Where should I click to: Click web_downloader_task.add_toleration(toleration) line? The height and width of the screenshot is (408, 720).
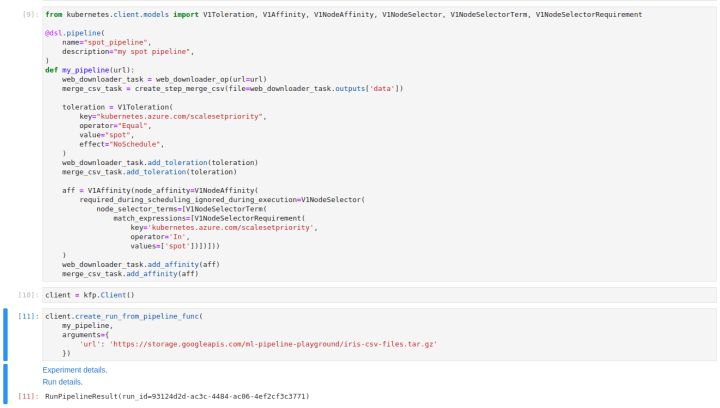[160, 162]
